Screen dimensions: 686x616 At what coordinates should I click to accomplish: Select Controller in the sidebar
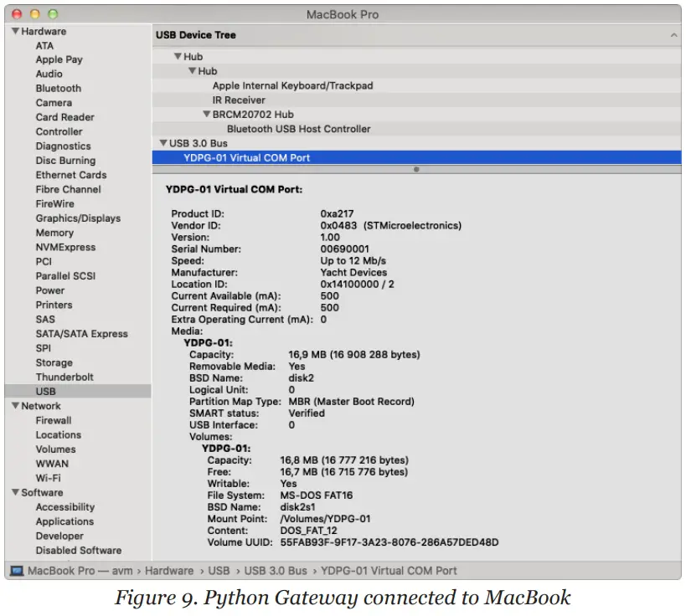59,131
